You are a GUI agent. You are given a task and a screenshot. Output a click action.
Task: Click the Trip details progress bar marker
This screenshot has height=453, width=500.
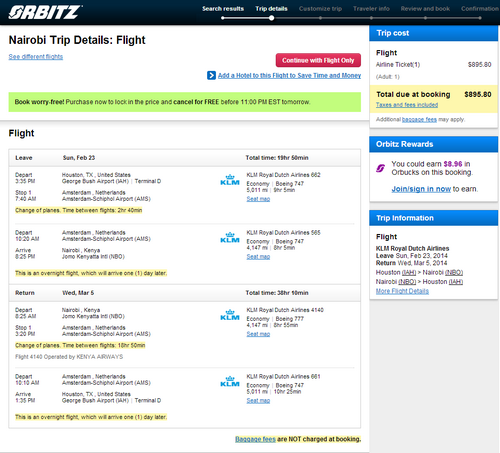click(x=272, y=18)
